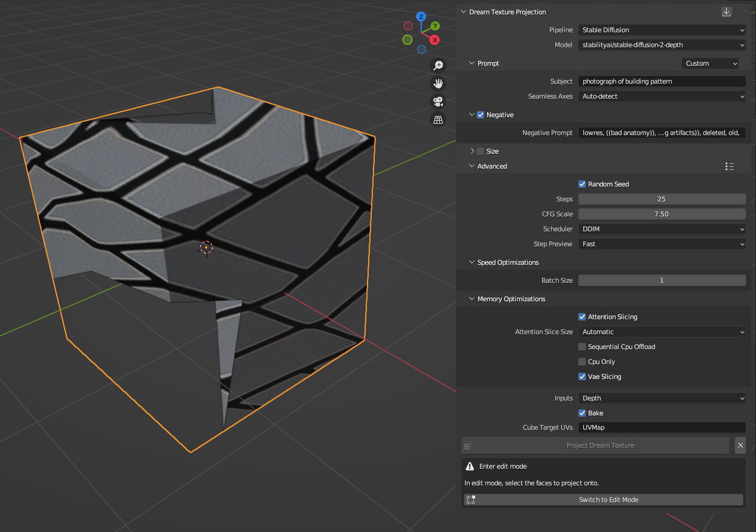
Task: Click the 'Enter edit mode' warning text
Action: (x=503, y=466)
